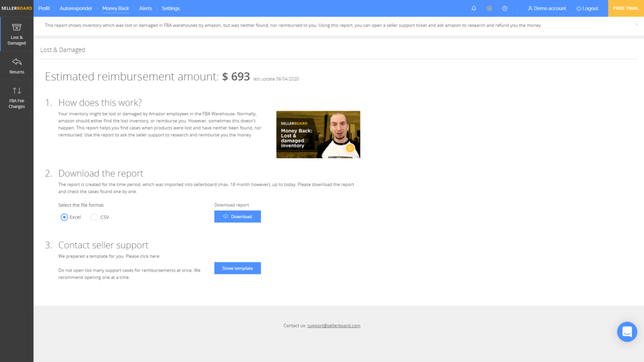Open the Autoresponder menu
Viewport: 644px width, 362px height.
tap(75, 8)
